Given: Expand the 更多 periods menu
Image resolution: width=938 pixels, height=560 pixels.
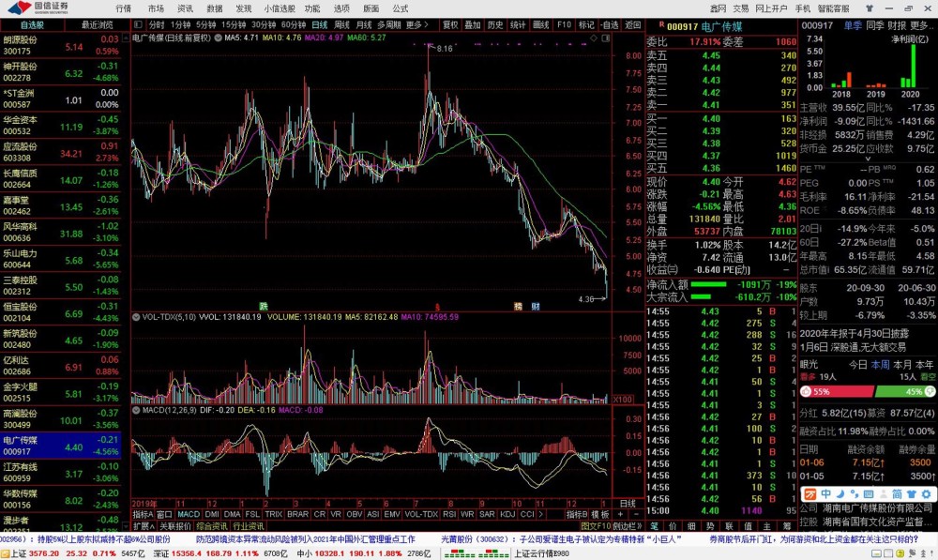Looking at the screenshot, I should [x=417, y=24].
